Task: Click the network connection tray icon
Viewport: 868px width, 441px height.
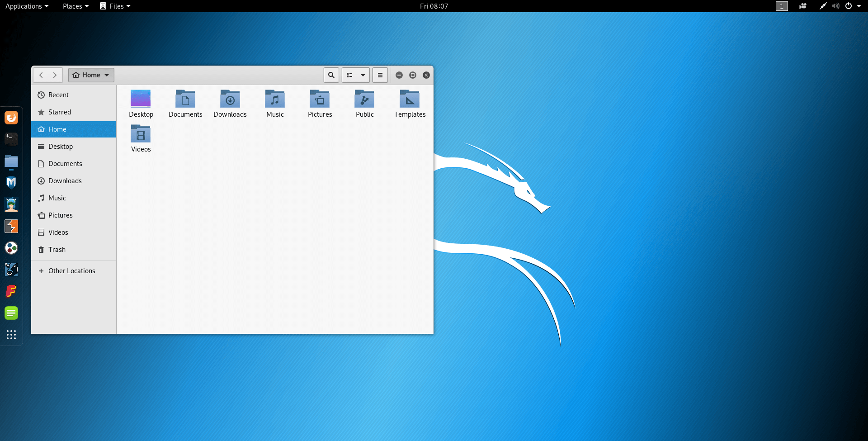Action: (823, 6)
